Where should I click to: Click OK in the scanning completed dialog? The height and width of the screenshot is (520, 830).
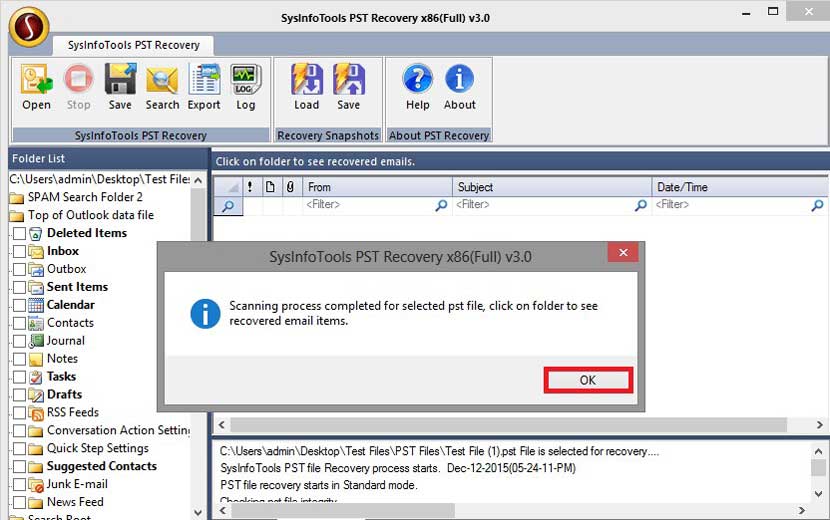coord(588,380)
